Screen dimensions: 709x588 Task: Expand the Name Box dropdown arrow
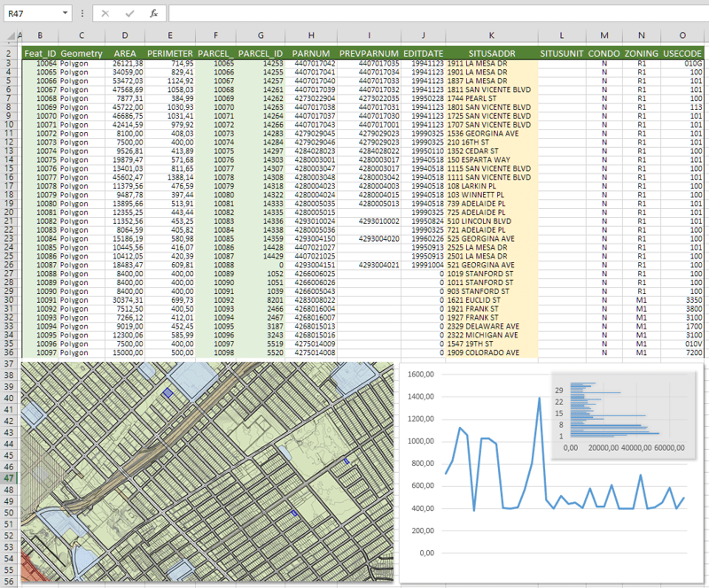[x=65, y=14]
